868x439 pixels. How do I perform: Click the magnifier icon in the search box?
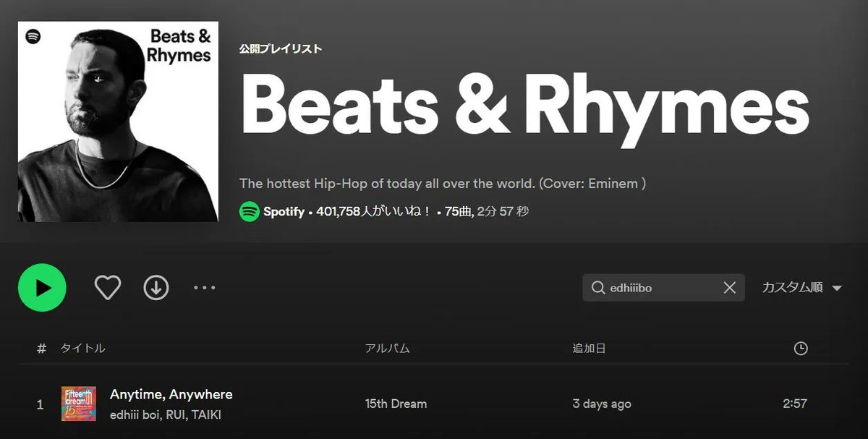597,288
